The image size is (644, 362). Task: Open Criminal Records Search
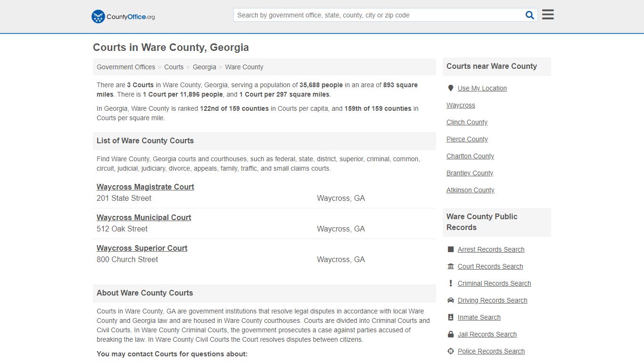click(x=494, y=283)
